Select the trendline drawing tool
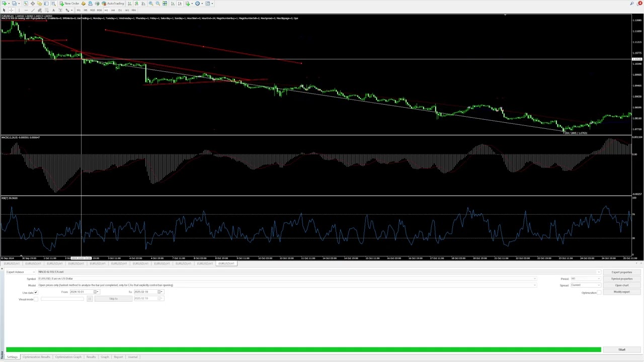644x362 pixels. tap(33, 10)
